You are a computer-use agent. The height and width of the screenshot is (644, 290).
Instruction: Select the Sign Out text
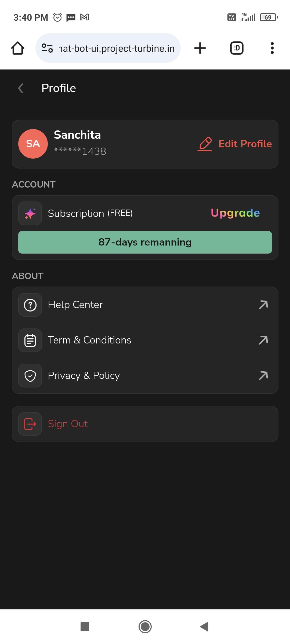coord(68,424)
